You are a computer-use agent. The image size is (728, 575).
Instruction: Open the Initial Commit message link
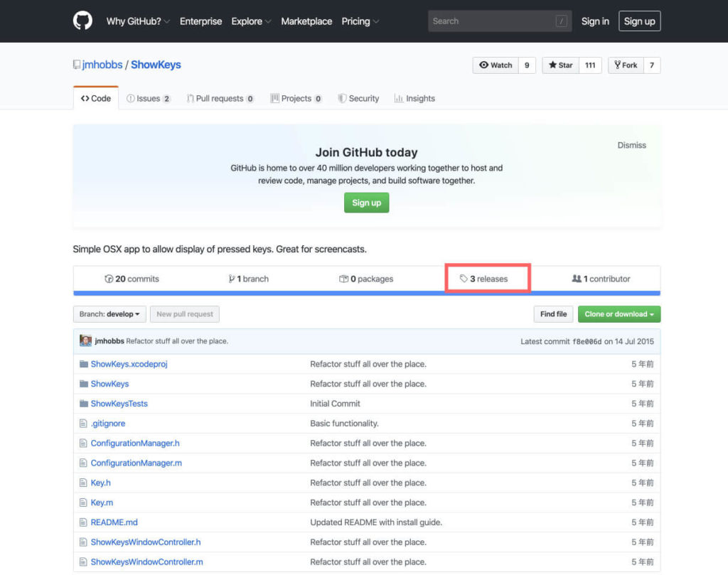tap(336, 403)
